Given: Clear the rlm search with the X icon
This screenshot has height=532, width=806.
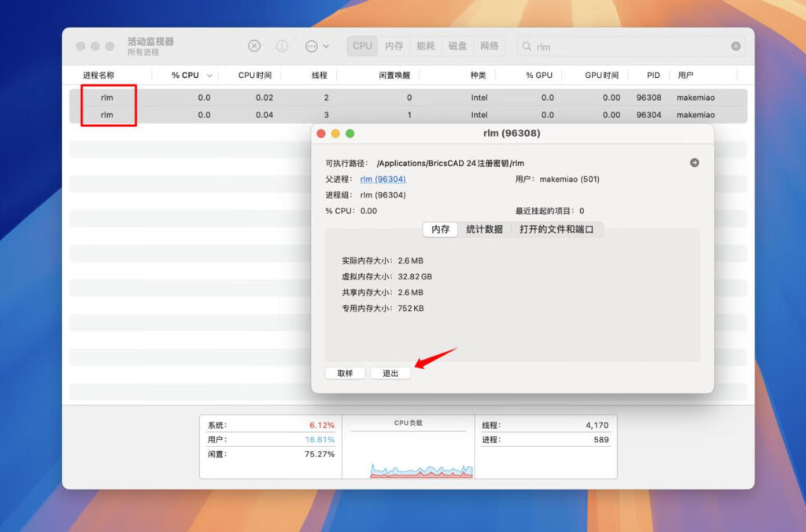Looking at the screenshot, I should (736, 46).
